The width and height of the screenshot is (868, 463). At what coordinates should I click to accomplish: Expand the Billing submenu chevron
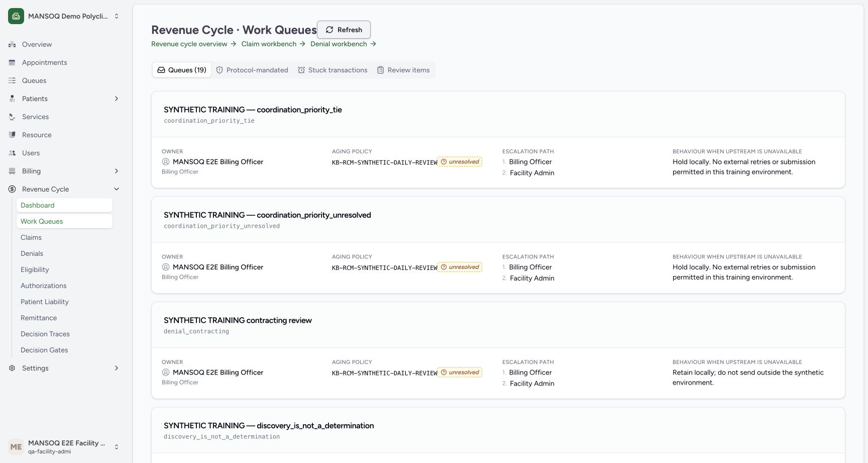[x=117, y=171]
